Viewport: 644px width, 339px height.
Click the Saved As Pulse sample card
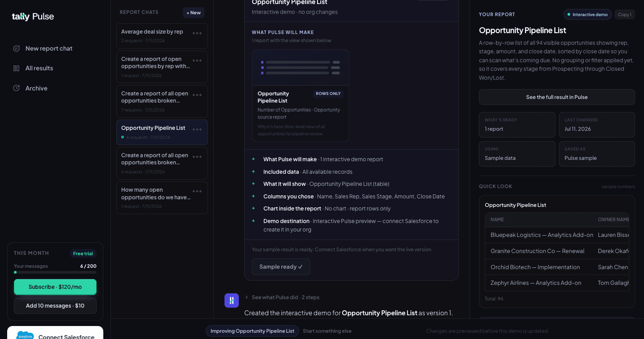coord(597,154)
